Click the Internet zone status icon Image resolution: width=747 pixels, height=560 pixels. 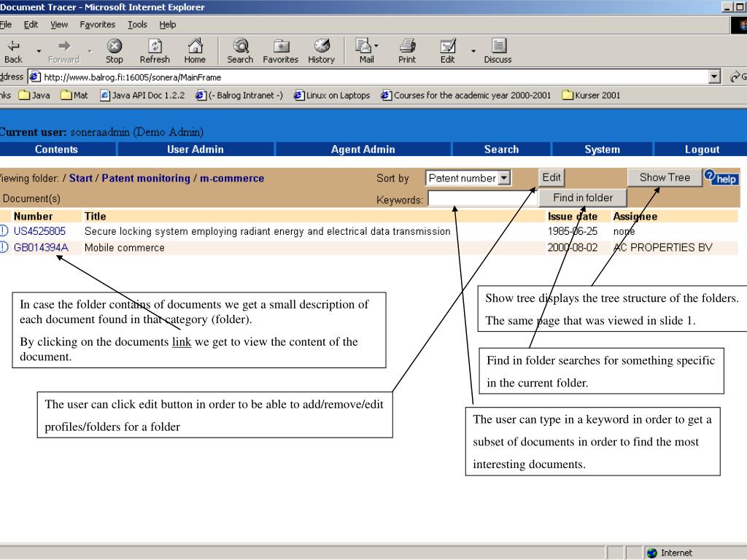click(652, 553)
